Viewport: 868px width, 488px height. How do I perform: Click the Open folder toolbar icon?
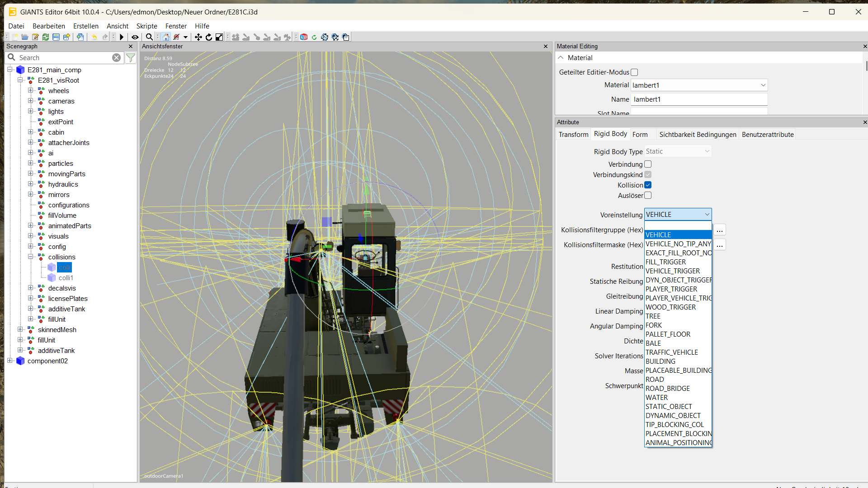click(x=25, y=37)
